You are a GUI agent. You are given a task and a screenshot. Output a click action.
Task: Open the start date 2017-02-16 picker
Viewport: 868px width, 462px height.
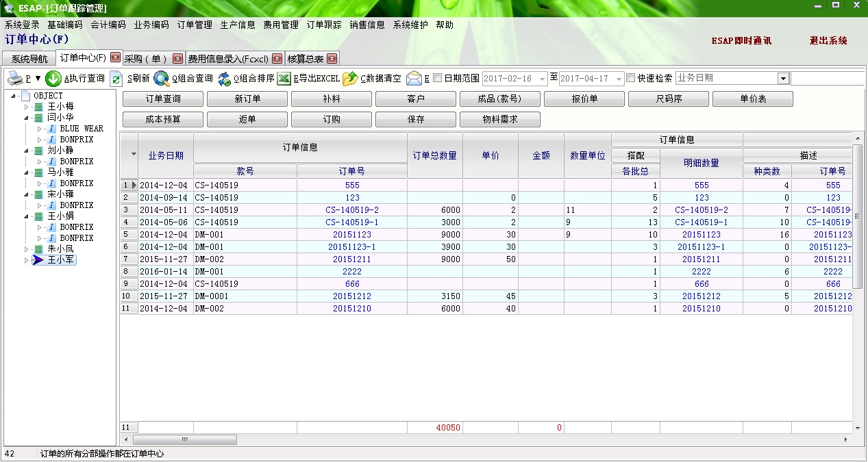tap(543, 79)
